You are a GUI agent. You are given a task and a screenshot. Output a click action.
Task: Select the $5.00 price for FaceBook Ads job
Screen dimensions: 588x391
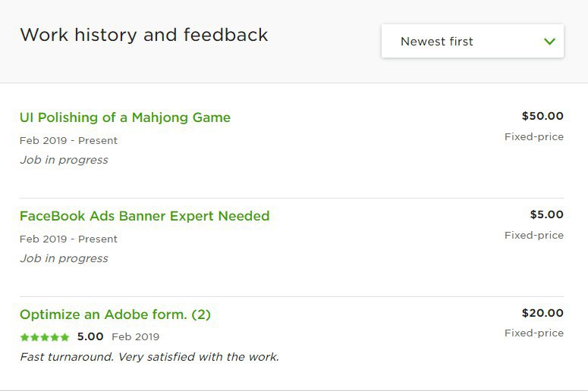pos(546,214)
